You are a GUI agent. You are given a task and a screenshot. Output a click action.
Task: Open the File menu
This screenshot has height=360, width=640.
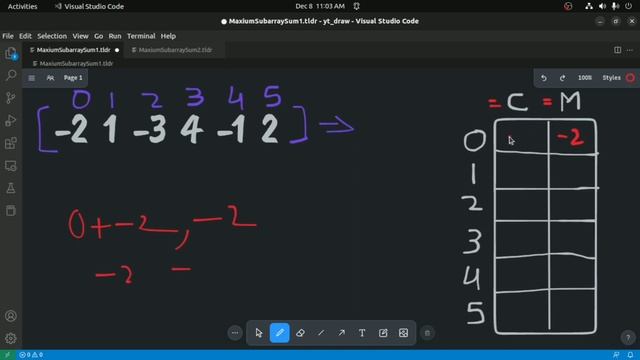(8, 36)
